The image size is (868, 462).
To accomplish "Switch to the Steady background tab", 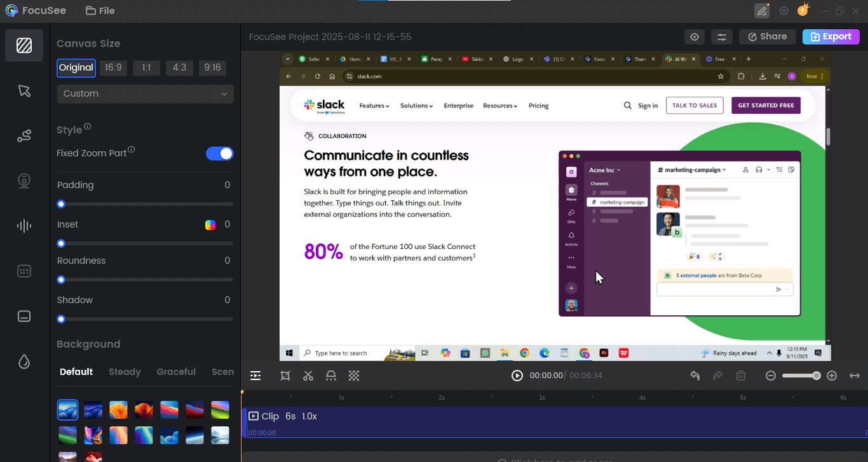I will 125,372.
